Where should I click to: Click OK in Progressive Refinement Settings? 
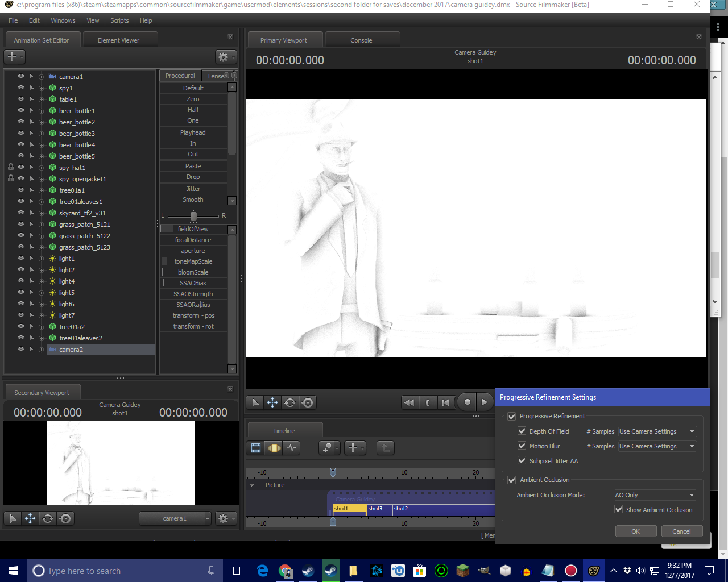(x=636, y=531)
